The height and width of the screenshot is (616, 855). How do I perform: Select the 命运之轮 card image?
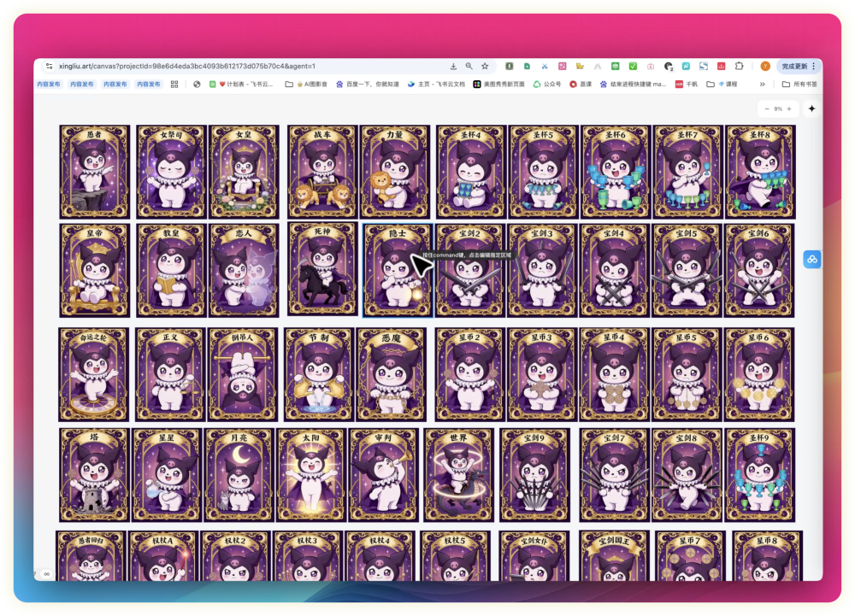pos(94,375)
